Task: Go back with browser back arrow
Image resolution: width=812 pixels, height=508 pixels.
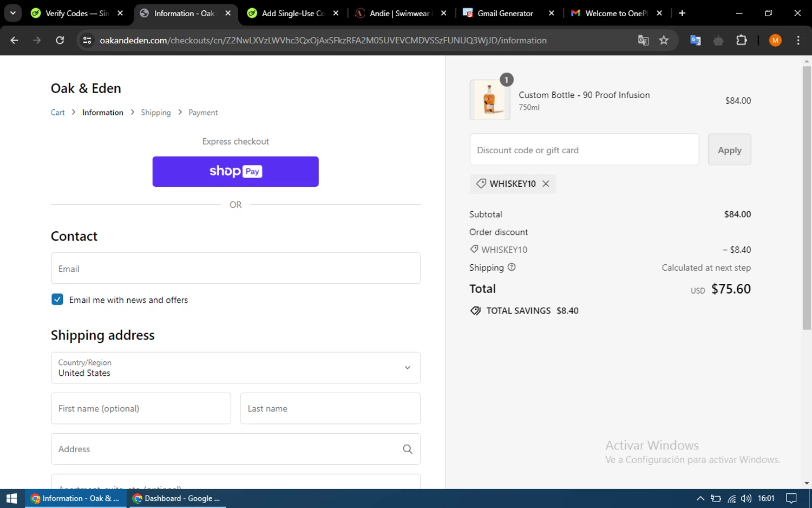Action: click(x=15, y=40)
